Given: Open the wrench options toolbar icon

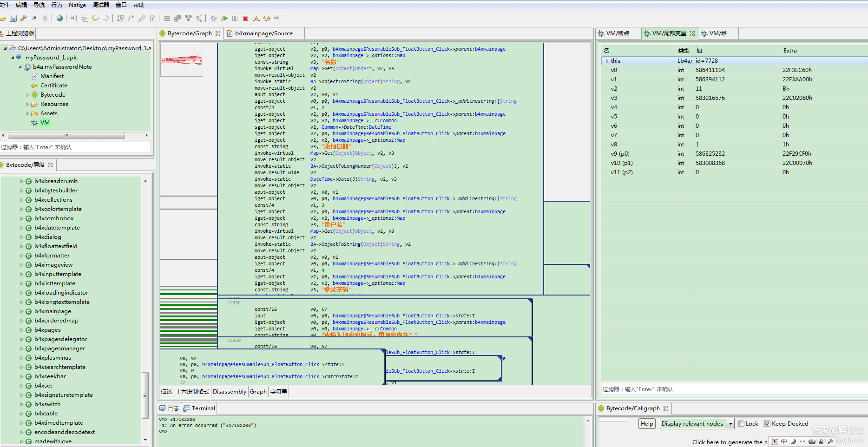Looking at the screenshot, I should click(x=24, y=18).
